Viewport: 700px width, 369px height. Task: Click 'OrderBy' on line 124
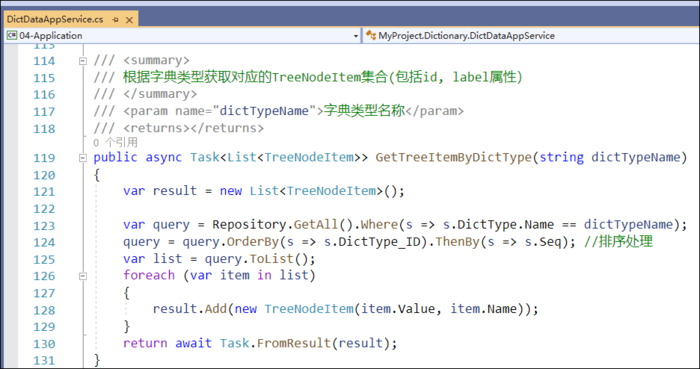click(253, 242)
